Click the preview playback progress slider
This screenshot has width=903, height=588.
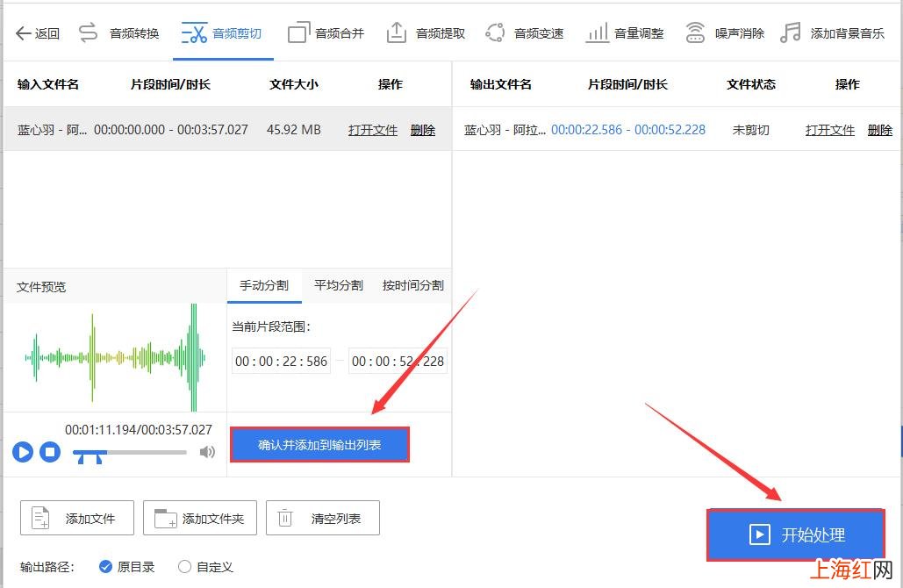pyautogui.click(x=130, y=453)
